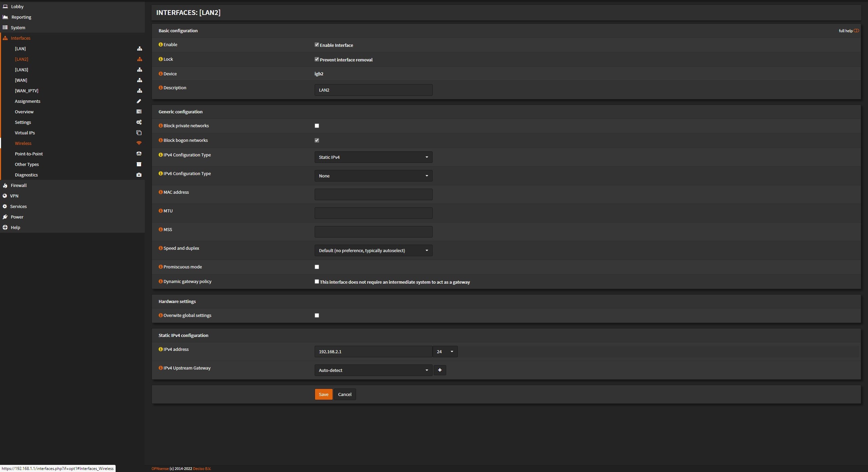This screenshot has height=472, width=868.
Task: Open the subnet mask 24 dropdown
Action: coord(445,352)
